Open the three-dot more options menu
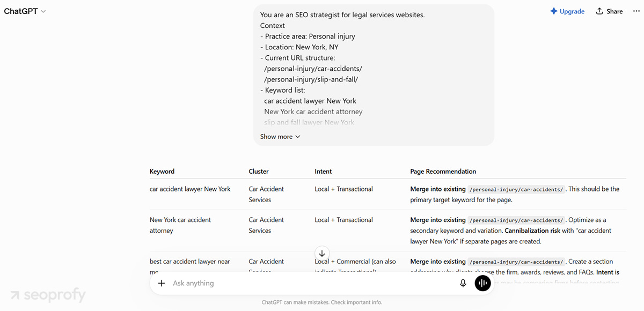The height and width of the screenshot is (311, 644). (x=636, y=11)
